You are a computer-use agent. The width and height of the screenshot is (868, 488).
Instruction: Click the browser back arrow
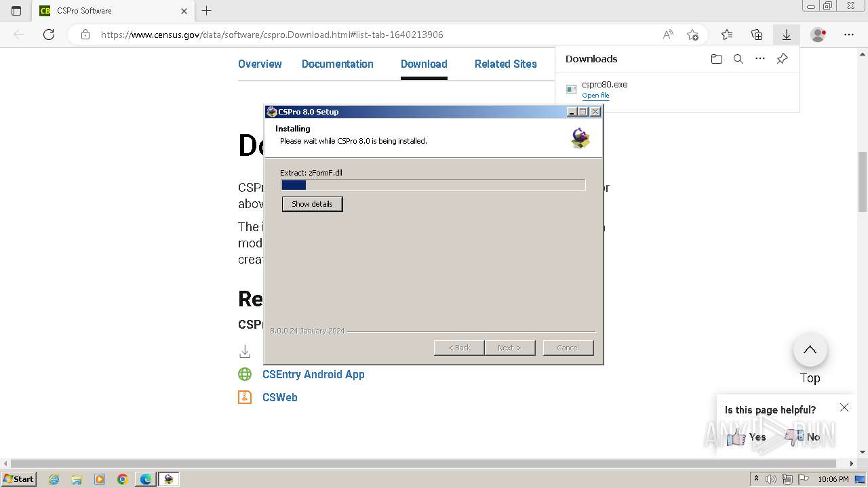click(x=19, y=35)
